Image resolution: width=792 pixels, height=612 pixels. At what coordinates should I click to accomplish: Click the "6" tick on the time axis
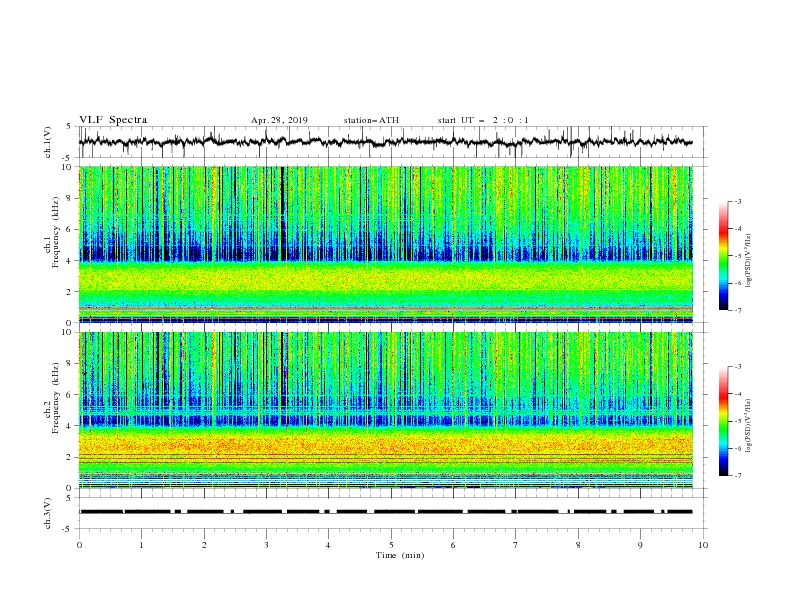(453, 545)
